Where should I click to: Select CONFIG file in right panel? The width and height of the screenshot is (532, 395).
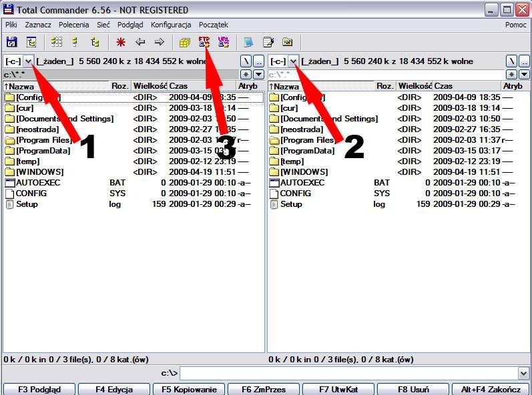(x=398, y=193)
